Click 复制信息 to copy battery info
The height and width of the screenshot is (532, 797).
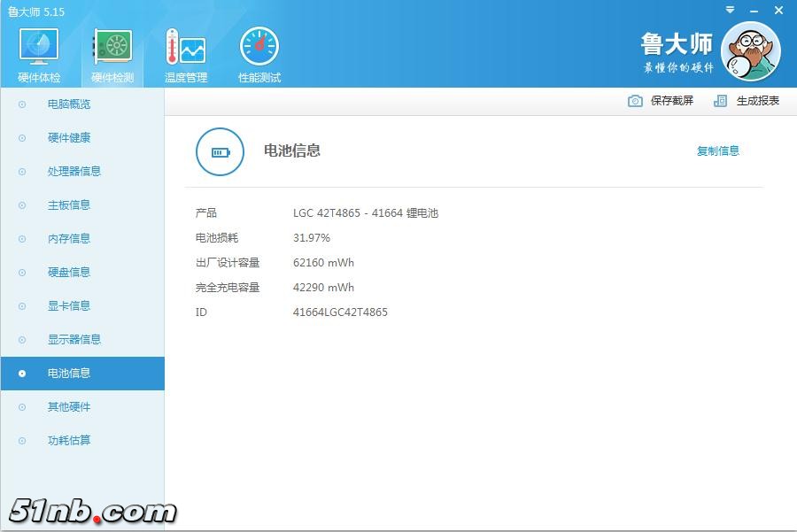[717, 151]
